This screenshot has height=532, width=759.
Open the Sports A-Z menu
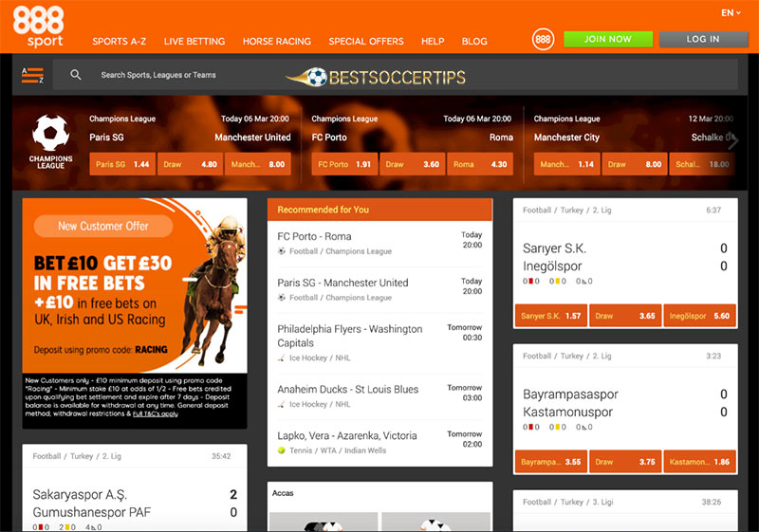pyautogui.click(x=120, y=42)
